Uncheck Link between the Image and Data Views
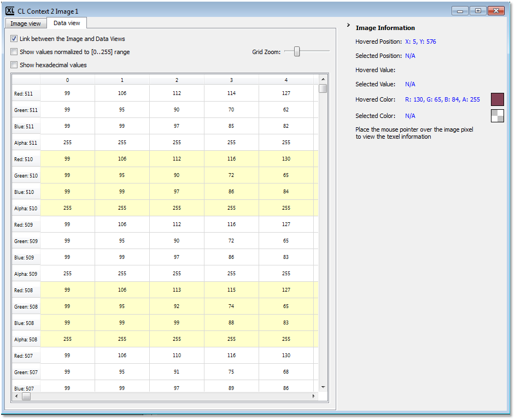 (14, 39)
